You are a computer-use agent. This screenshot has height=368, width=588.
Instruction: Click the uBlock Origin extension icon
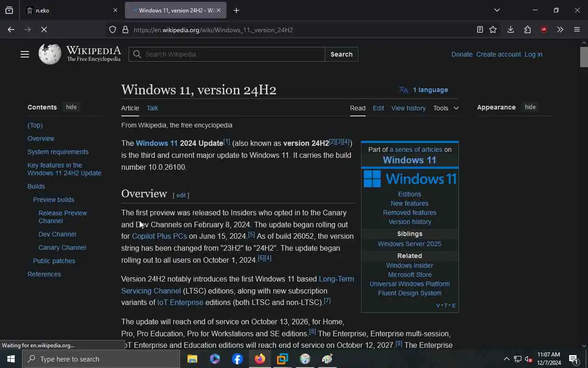pyautogui.click(x=544, y=29)
